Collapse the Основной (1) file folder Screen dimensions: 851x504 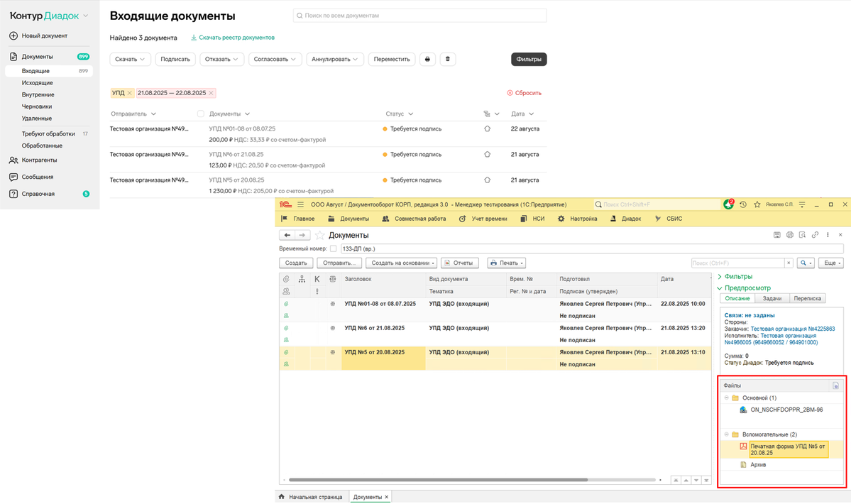726,398
